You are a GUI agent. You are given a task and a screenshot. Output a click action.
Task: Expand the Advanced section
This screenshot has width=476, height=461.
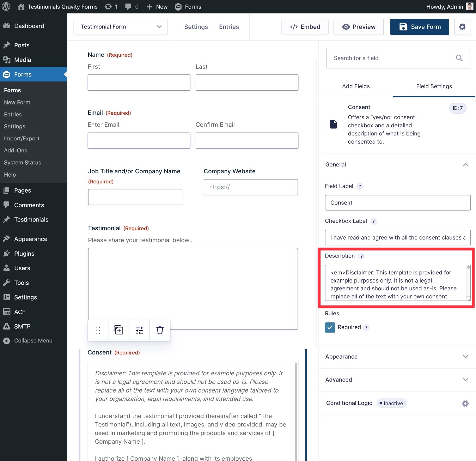tap(466, 380)
